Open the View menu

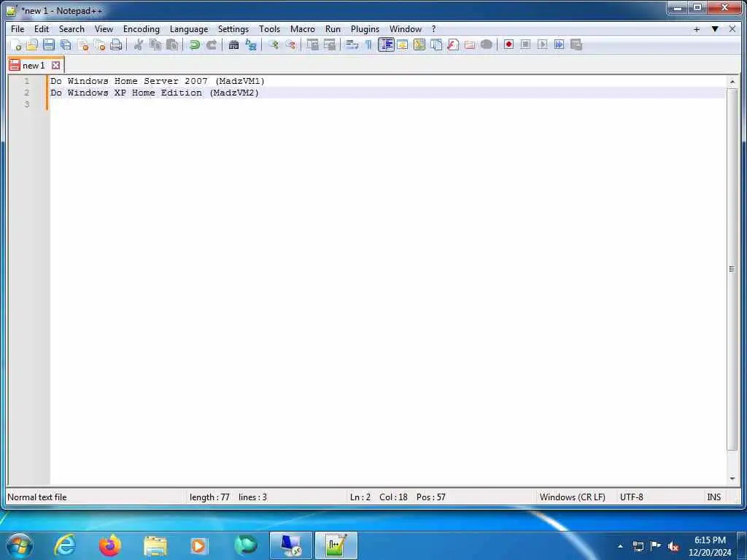pos(104,29)
